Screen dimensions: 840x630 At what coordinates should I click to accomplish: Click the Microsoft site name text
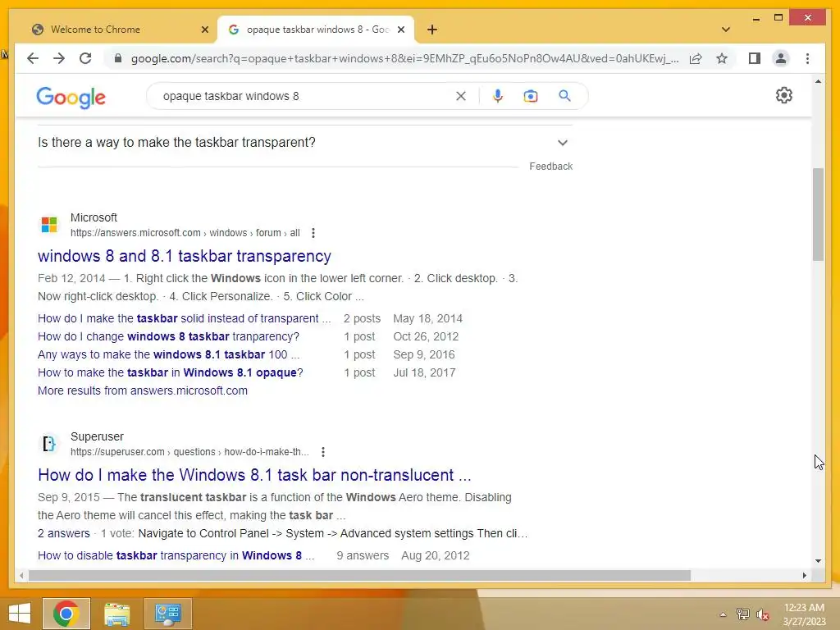coord(94,217)
